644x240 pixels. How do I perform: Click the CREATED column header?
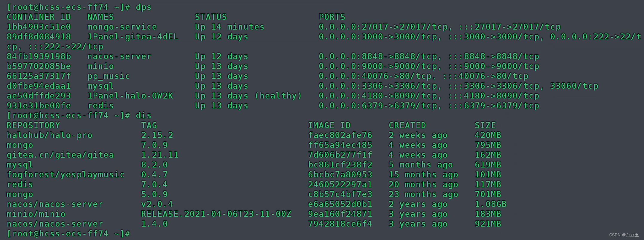(407, 125)
